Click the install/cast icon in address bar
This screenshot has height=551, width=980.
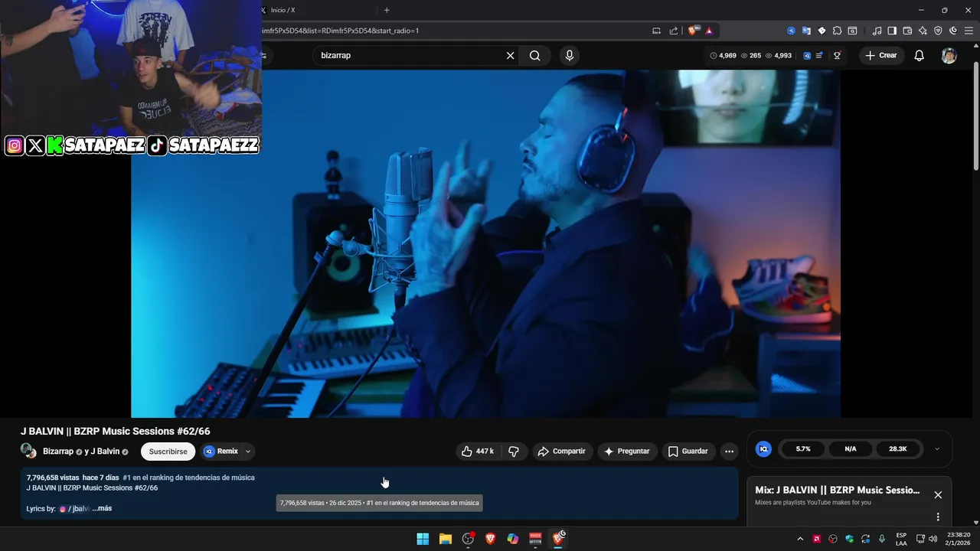tap(656, 31)
